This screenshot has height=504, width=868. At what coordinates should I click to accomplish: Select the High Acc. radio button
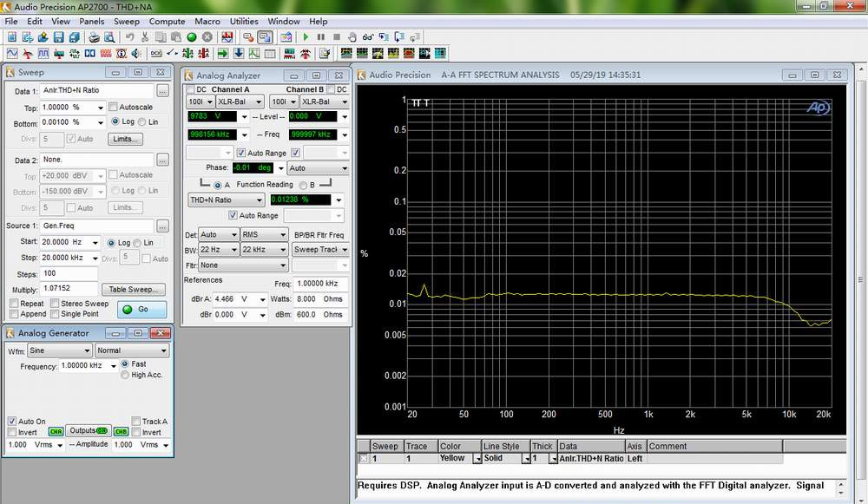126,375
